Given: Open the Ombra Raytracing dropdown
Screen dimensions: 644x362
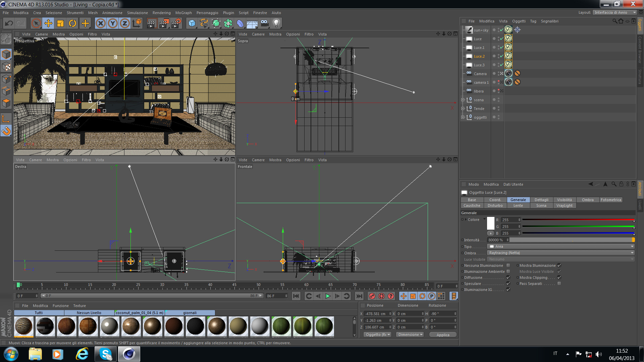Looking at the screenshot, I should [x=561, y=253].
